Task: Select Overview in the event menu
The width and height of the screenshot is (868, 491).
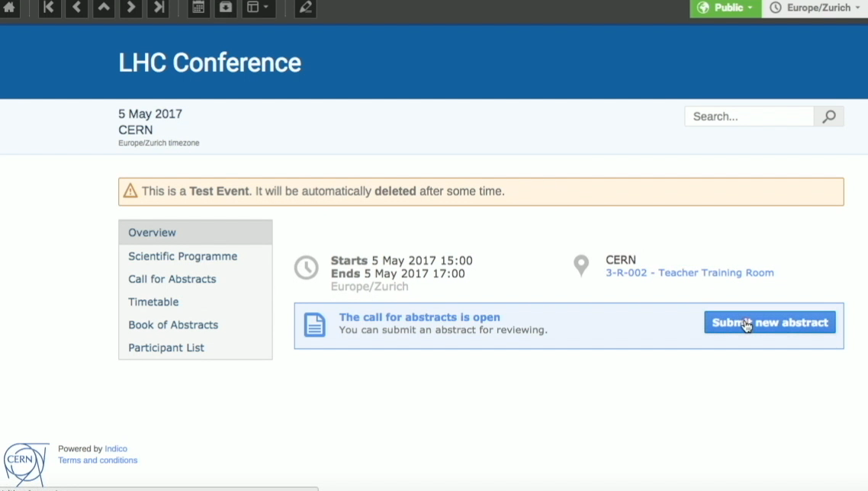Action: tap(195, 233)
